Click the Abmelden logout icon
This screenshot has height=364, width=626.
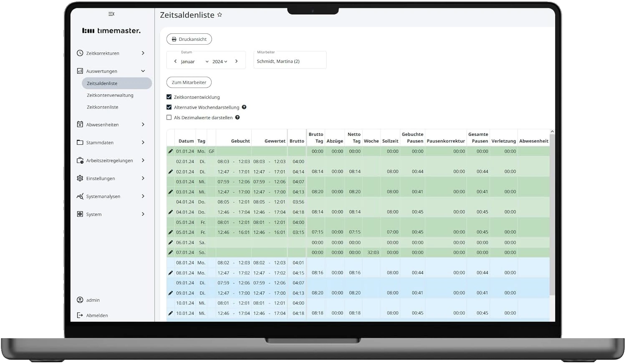80,315
